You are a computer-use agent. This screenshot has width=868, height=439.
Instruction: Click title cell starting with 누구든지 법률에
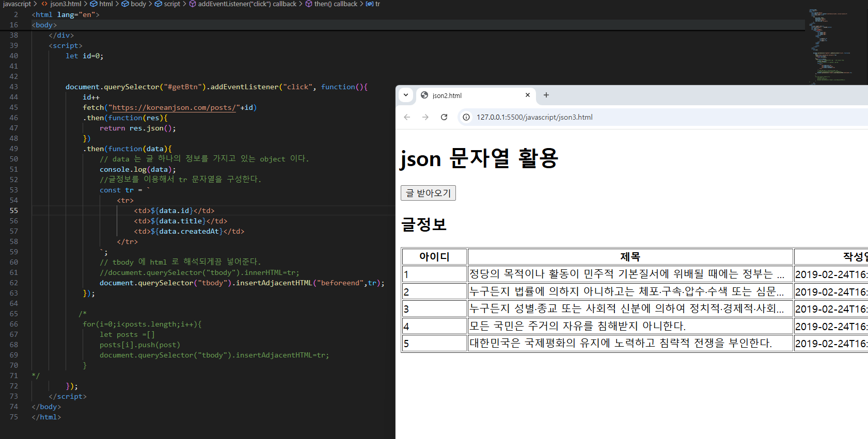(630, 291)
